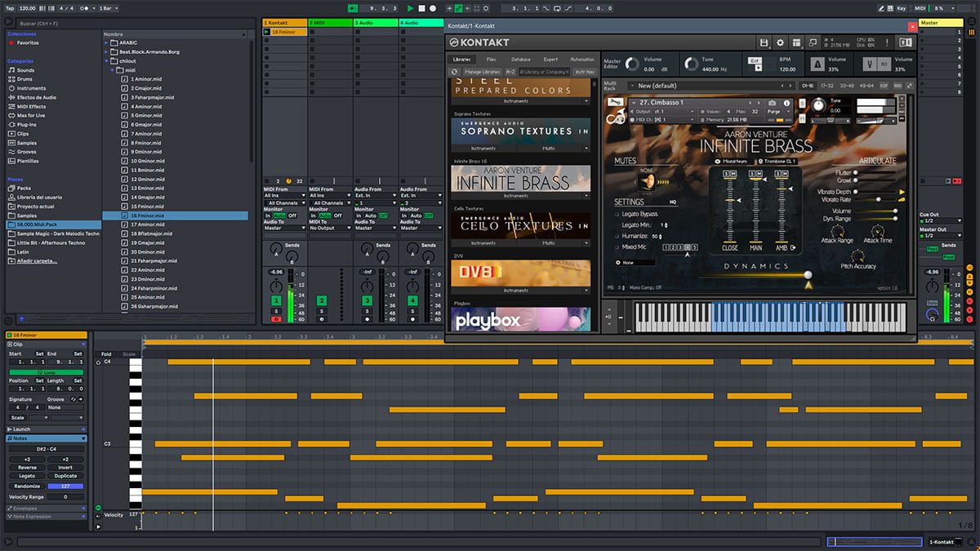Click Reverse in Notes panel
980x551 pixels.
pyautogui.click(x=27, y=467)
